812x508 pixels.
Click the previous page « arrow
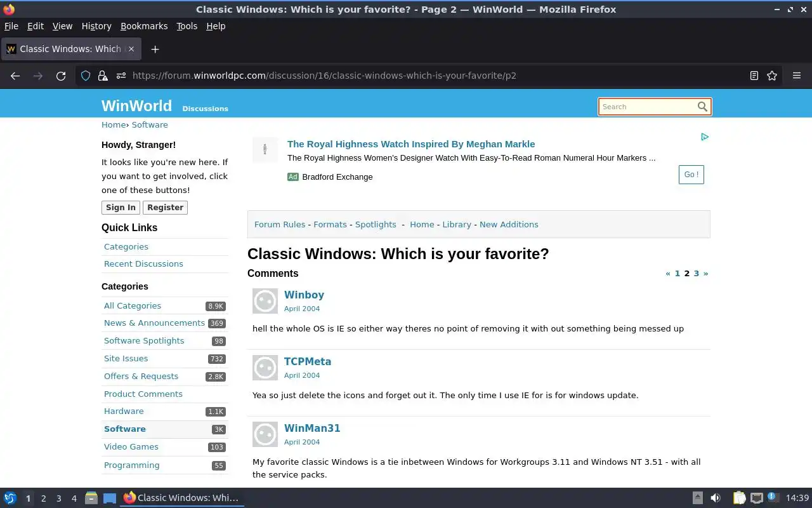point(668,274)
